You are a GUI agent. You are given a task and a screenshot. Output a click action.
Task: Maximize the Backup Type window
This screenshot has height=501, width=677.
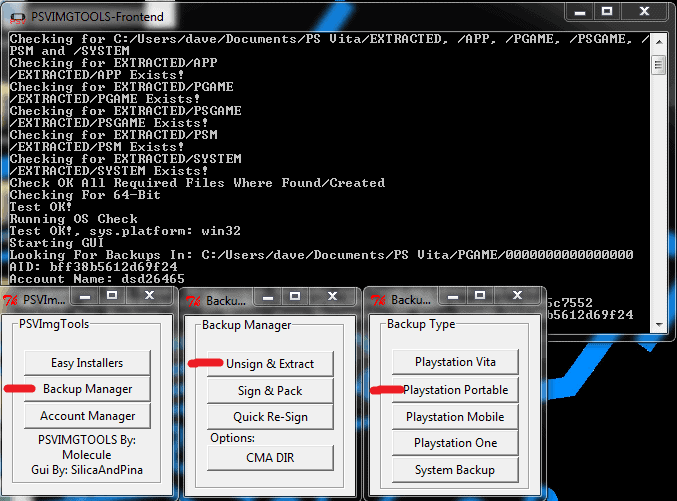[x=480, y=296]
